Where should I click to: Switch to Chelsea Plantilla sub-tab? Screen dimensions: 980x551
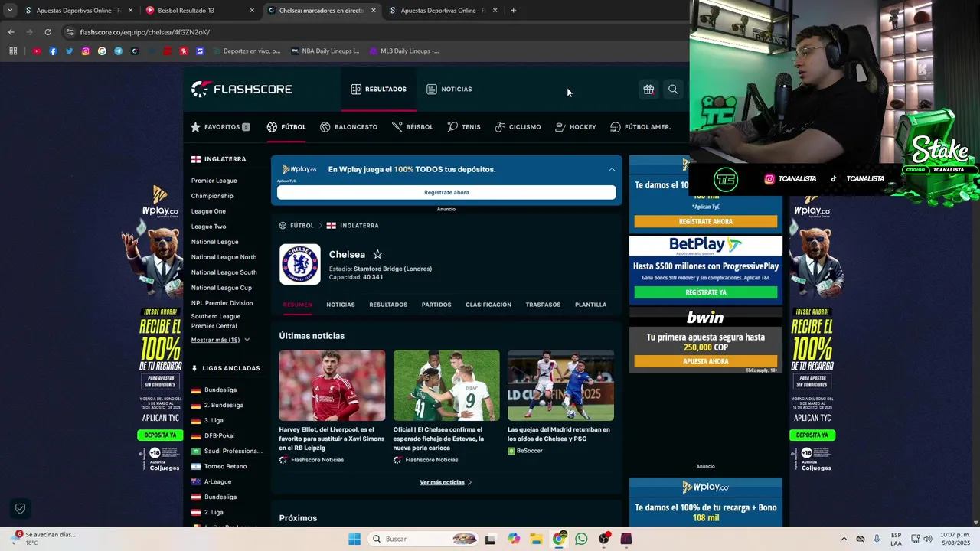coord(591,305)
